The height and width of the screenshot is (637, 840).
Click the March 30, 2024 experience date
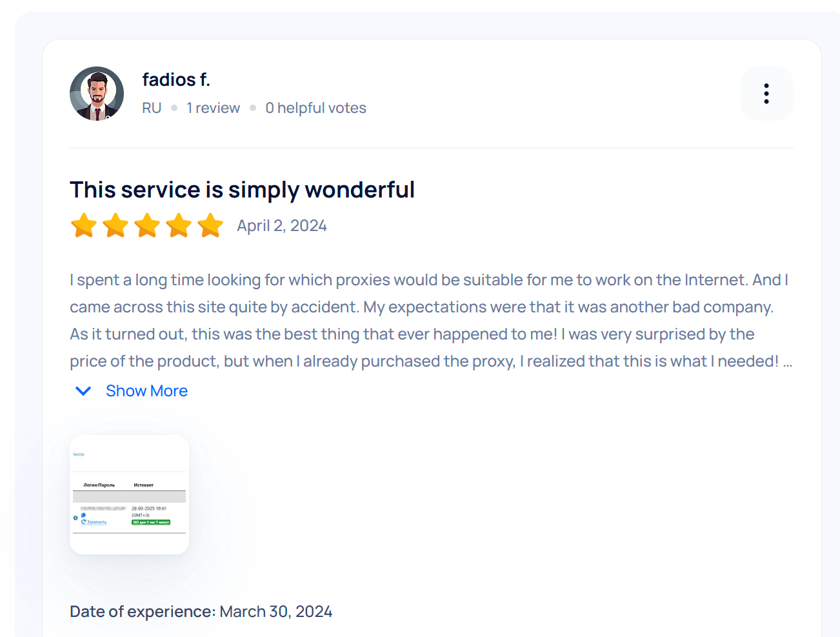pyautogui.click(x=276, y=612)
